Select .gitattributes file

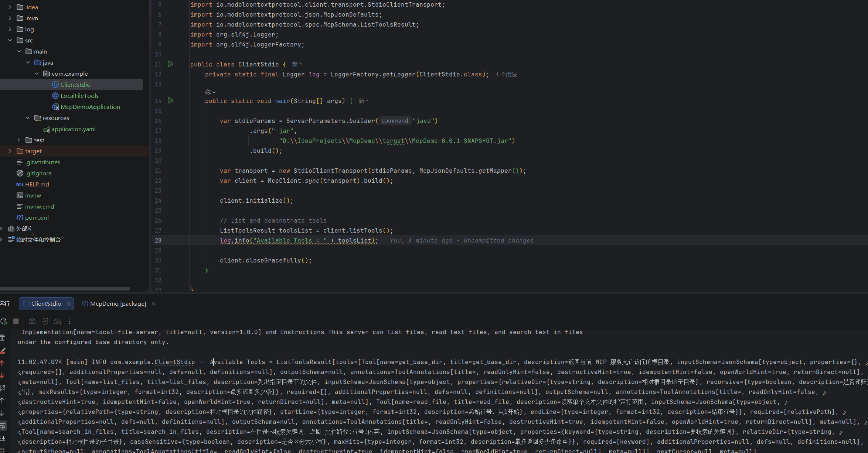pos(42,162)
